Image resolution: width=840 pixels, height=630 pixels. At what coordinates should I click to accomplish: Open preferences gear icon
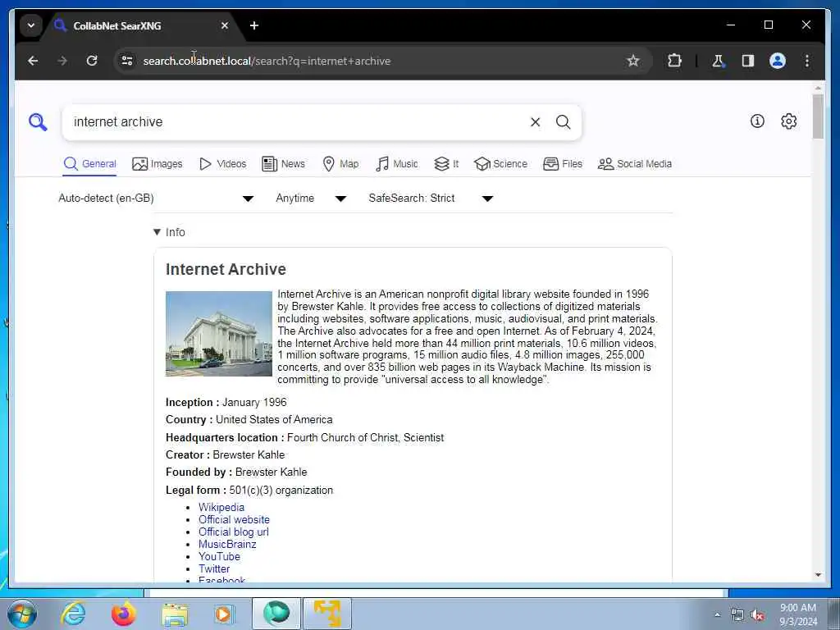tap(788, 121)
